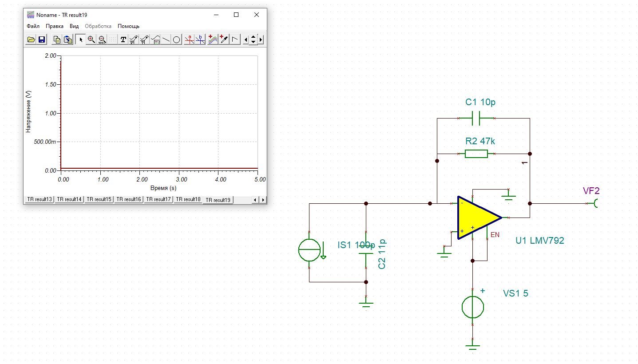
Task: Open the Файл menu
Action: [33, 26]
